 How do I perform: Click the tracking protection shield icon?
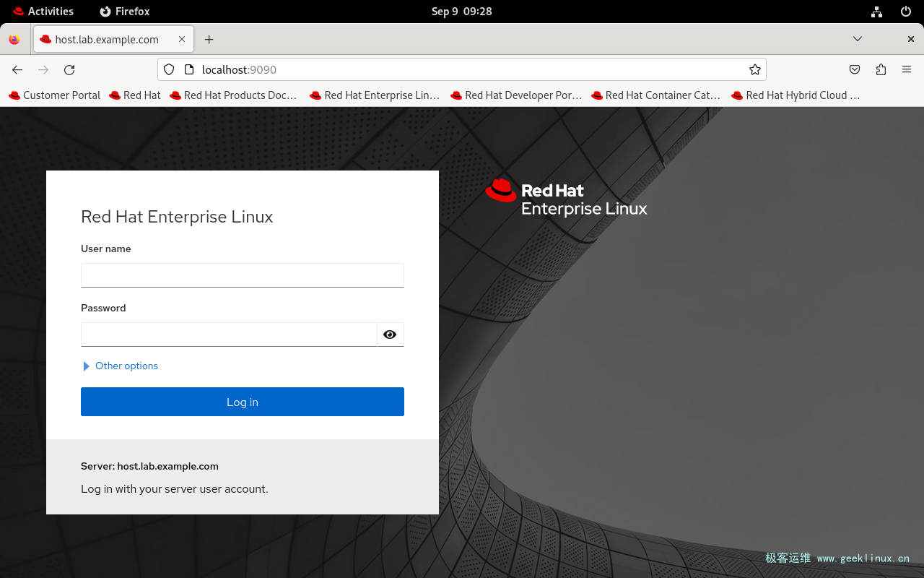(x=169, y=70)
